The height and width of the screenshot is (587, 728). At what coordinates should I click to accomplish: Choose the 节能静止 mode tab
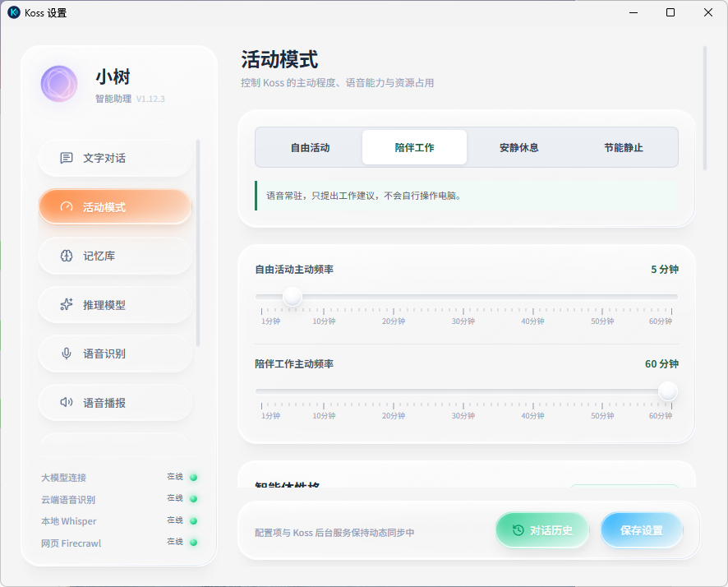point(624,148)
